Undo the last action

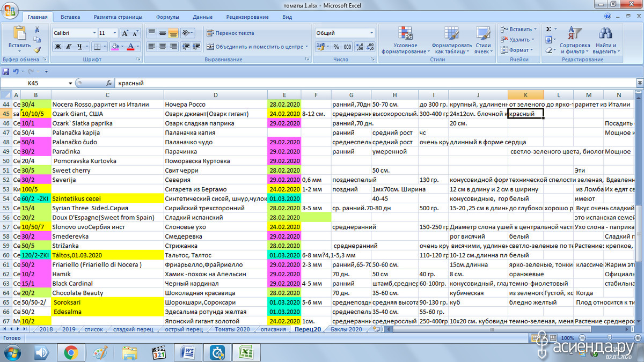pos(16,71)
